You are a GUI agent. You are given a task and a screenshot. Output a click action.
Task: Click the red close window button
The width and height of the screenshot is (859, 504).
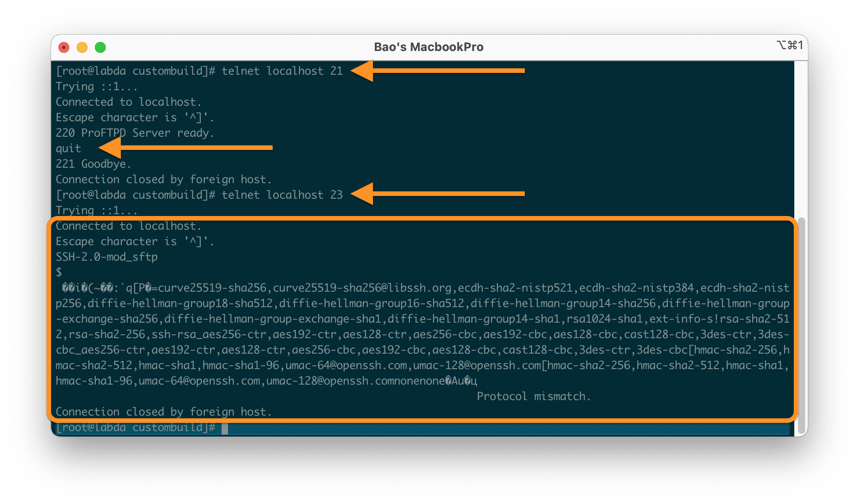pos(64,47)
